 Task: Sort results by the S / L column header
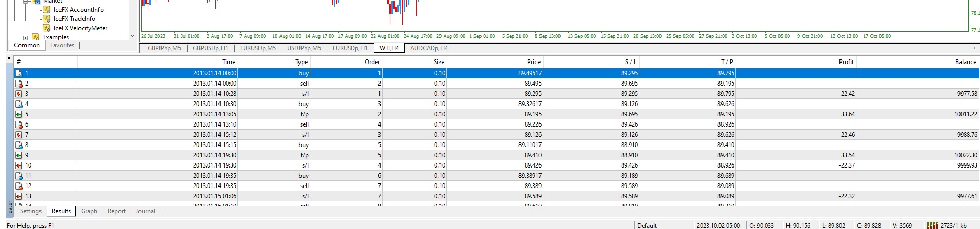coord(591,62)
